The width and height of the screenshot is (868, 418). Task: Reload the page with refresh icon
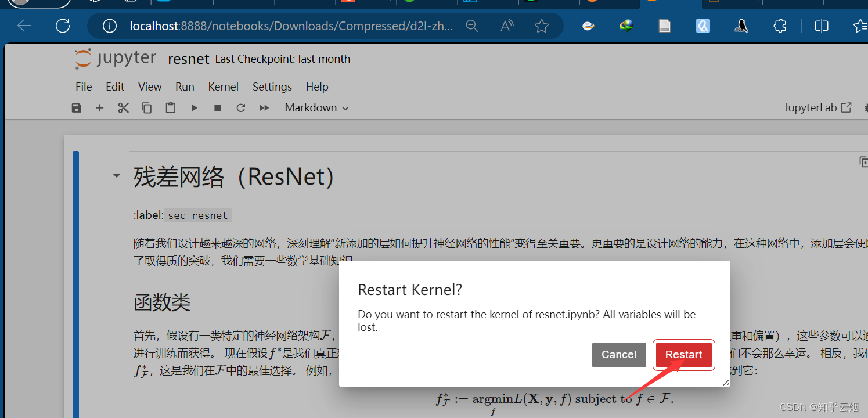pyautogui.click(x=63, y=26)
